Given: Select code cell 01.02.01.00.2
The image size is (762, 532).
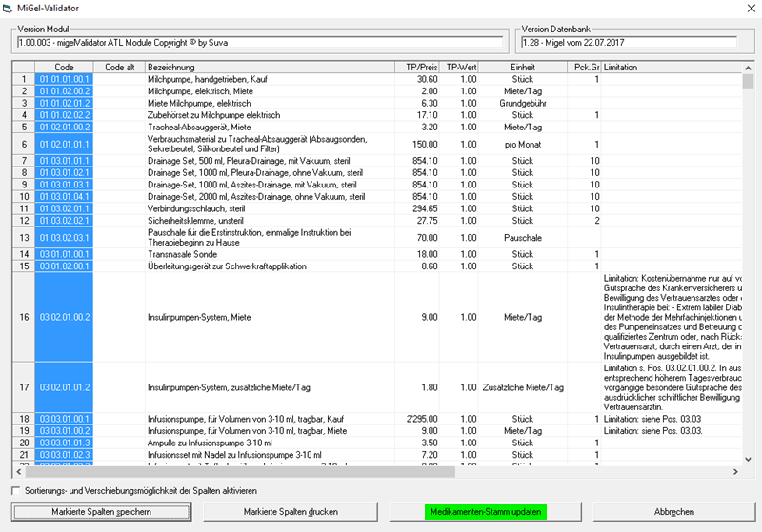Looking at the screenshot, I should tap(64, 128).
